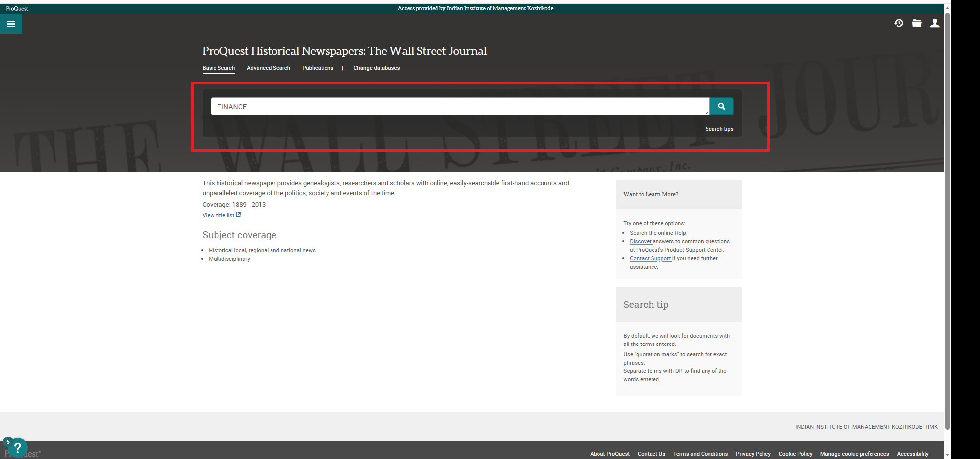The image size is (980, 459).
Task: Click the online Help link
Action: [x=680, y=233]
